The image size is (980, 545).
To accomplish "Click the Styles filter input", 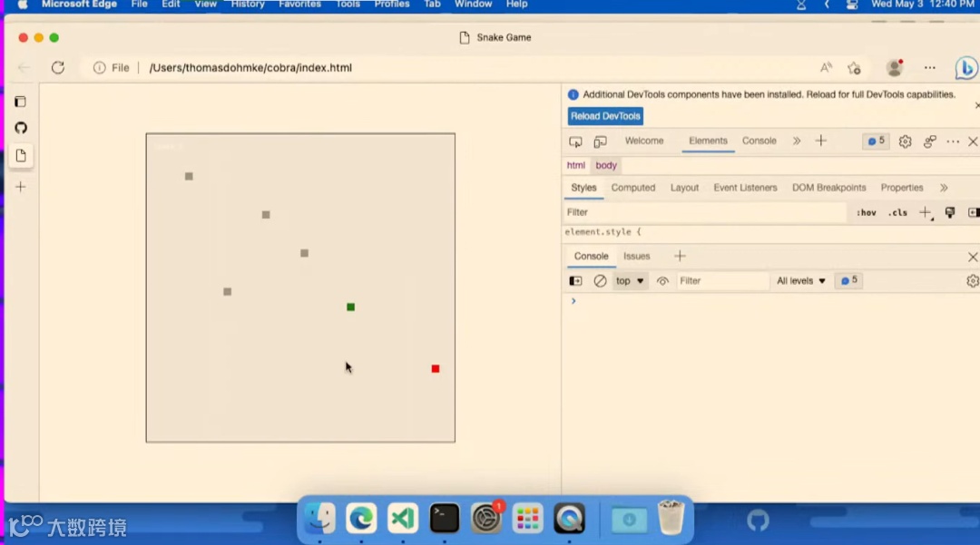I will coord(704,212).
